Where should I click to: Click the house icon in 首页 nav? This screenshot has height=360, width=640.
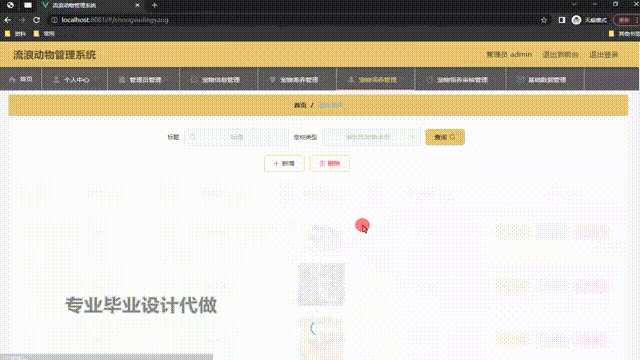pos(12,80)
